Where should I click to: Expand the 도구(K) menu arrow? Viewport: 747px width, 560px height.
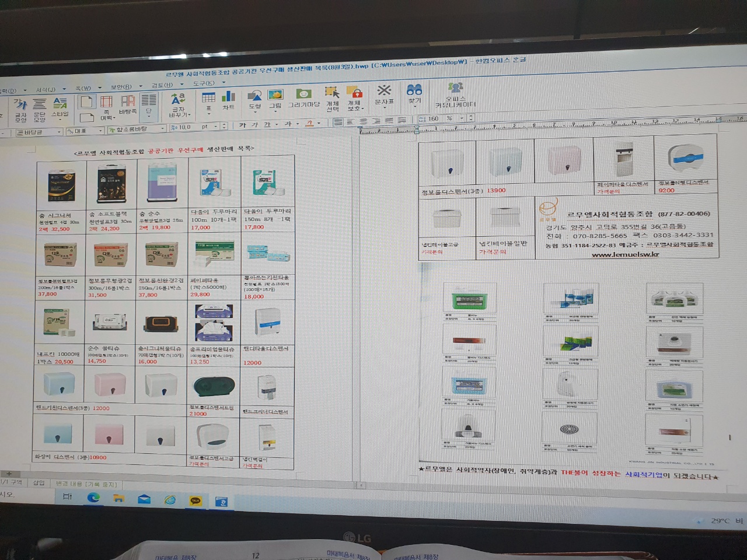[x=223, y=83]
